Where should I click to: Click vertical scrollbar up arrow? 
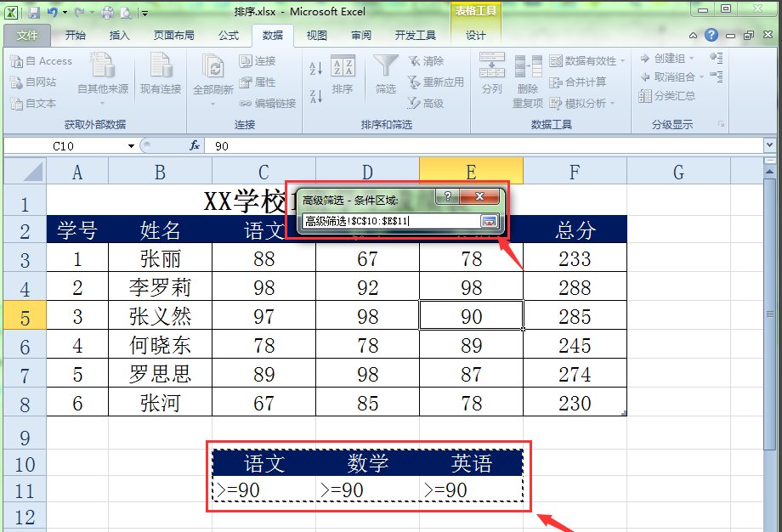pos(770,171)
